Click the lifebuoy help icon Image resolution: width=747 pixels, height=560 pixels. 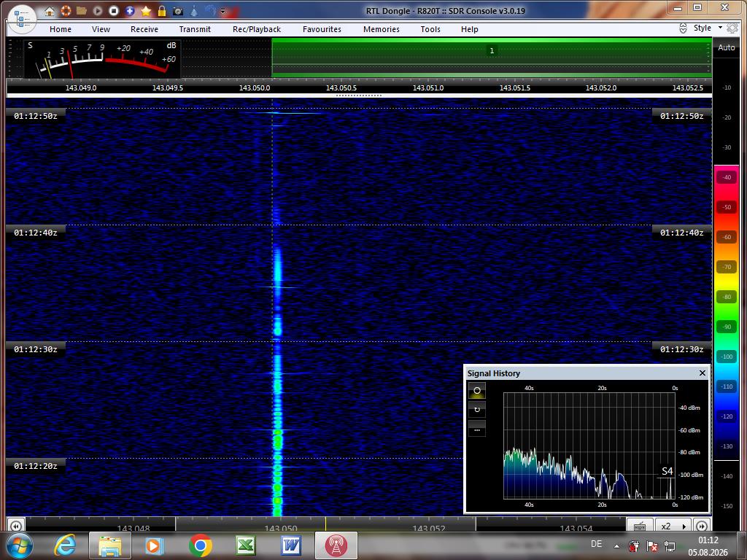point(66,10)
